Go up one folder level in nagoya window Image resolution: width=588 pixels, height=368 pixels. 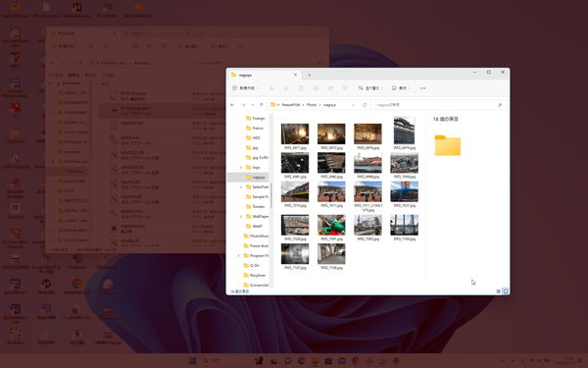(x=262, y=105)
